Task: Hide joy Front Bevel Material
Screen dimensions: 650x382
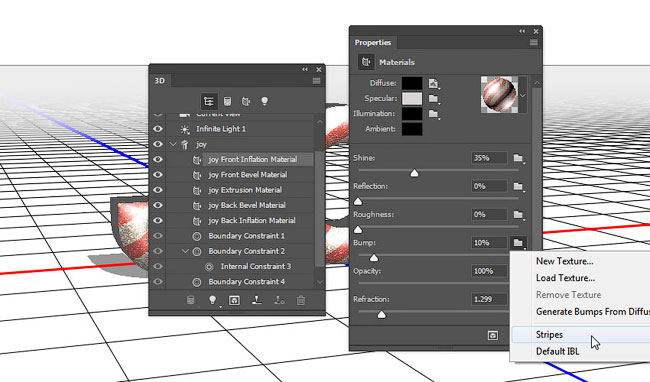Action: (x=158, y=175)
